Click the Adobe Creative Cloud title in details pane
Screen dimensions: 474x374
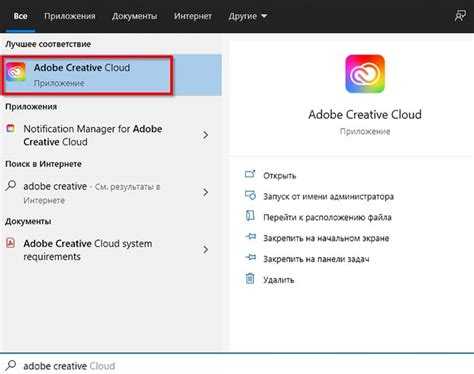[365, 115]
